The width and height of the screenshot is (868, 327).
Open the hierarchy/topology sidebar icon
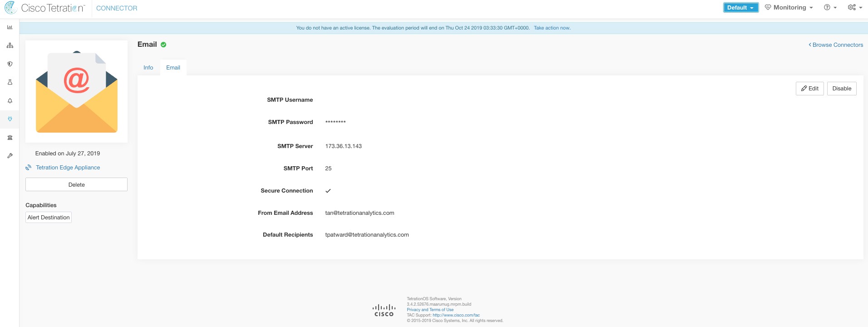point(10,45)
